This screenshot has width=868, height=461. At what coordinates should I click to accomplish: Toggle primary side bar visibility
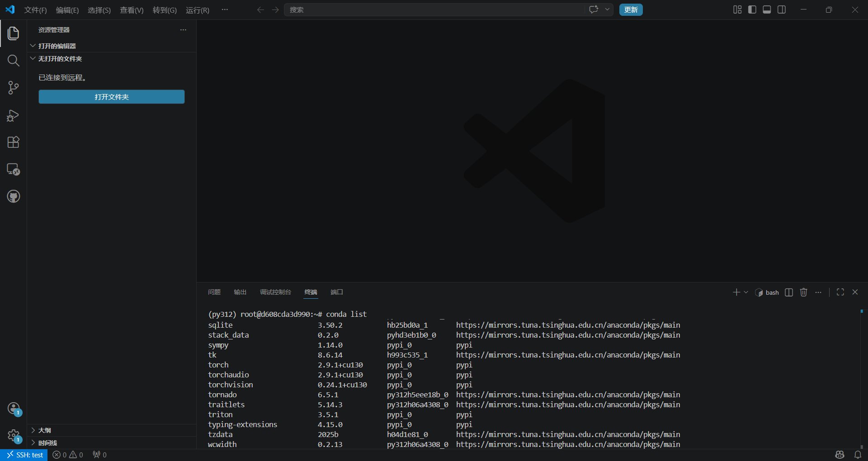(x=752, y=9)
